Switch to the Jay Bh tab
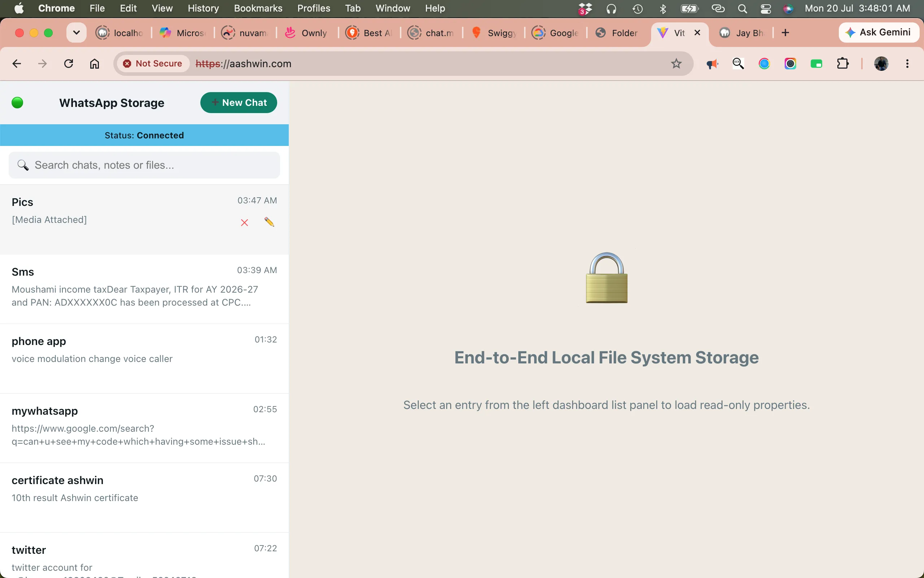Image resolution: width=924 pixels, height=578 pixels. coord(742,33)
